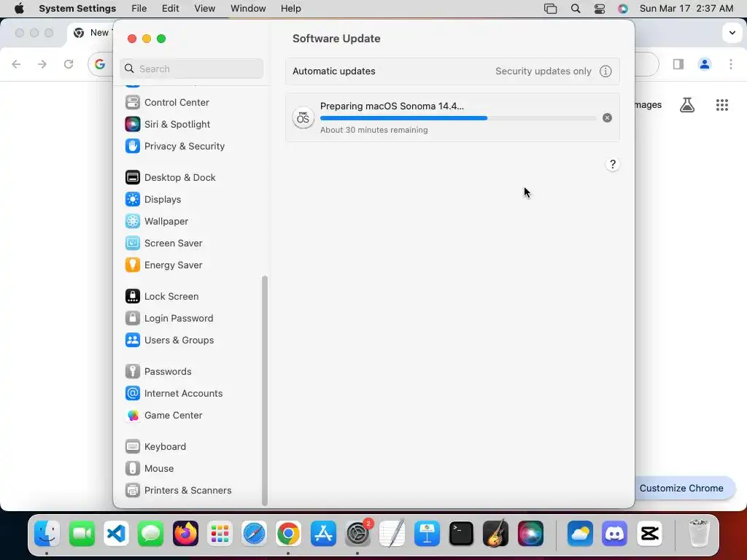Open the Window menu
This screenshot has width=747, height=560.
point(248,9)
